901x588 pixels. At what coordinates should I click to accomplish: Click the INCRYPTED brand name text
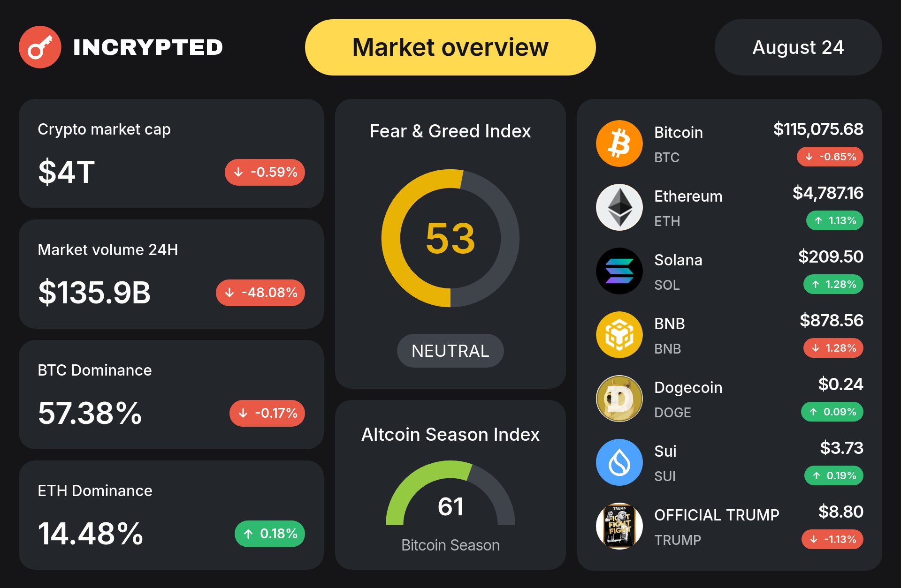pyautogui.click(x=148, y=47)
